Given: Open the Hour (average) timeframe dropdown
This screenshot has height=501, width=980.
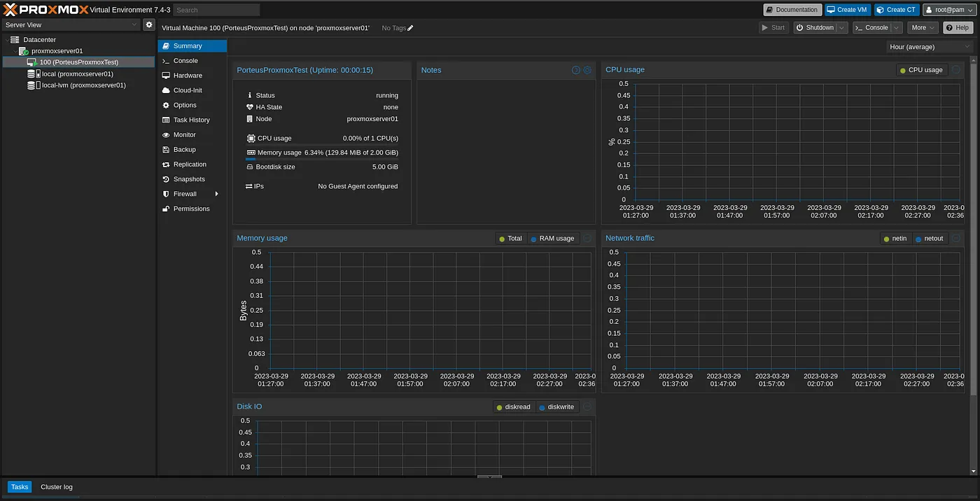Looking at the screenshot, I should pyautogui.click(x=929, y=47).
